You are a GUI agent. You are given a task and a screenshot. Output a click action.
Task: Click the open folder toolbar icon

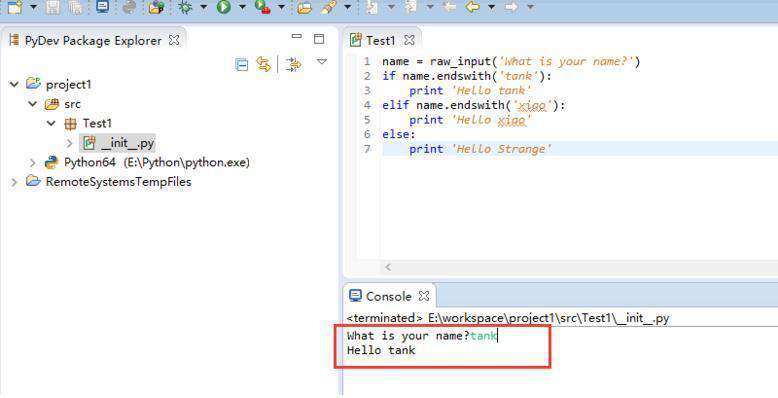pyautogui.click(x=304, y=7)
